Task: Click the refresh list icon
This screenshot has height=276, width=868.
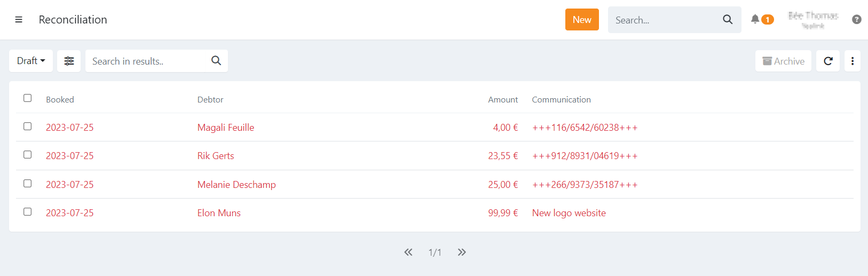Action: [827, 61]
